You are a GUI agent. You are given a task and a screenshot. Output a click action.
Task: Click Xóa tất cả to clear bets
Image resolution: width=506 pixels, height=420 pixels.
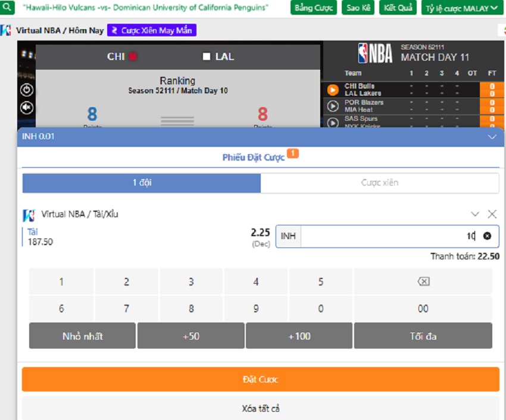(x=260, y=408)
